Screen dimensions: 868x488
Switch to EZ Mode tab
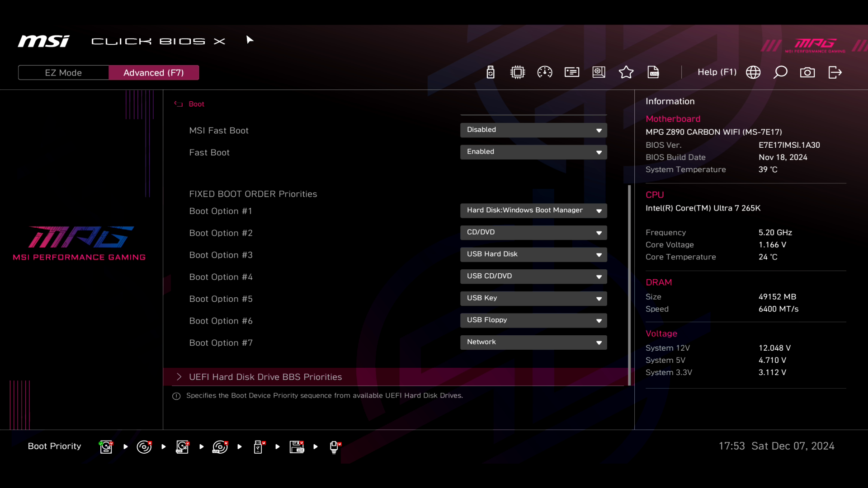[x=63, y=73]
